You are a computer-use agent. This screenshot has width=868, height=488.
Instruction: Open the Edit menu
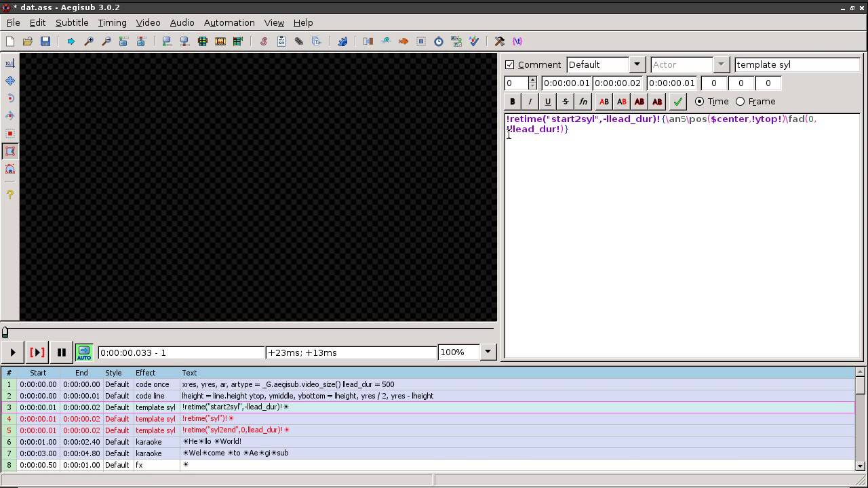(37, 22)
